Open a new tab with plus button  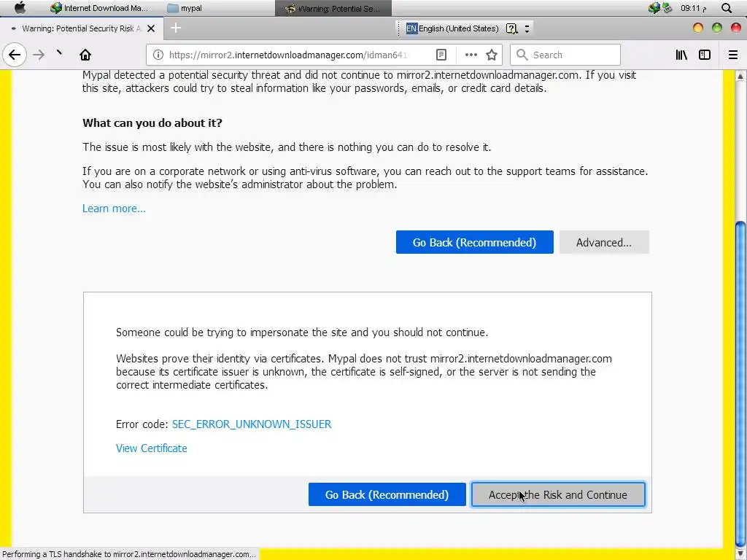[176, 28]
